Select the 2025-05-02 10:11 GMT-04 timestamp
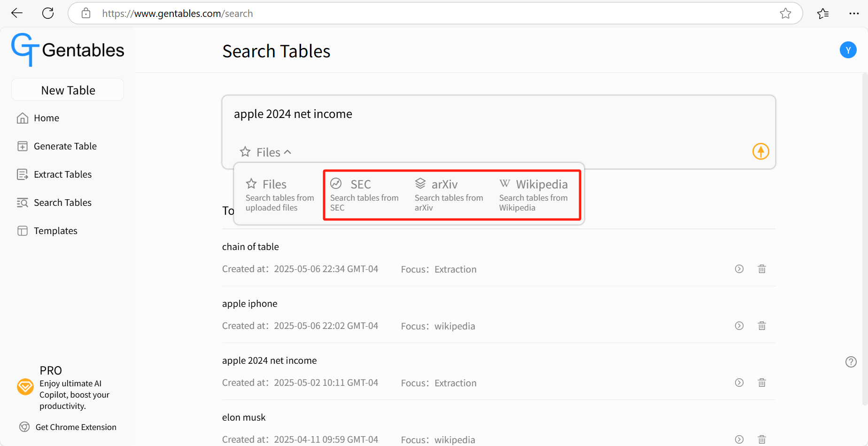 326,383
